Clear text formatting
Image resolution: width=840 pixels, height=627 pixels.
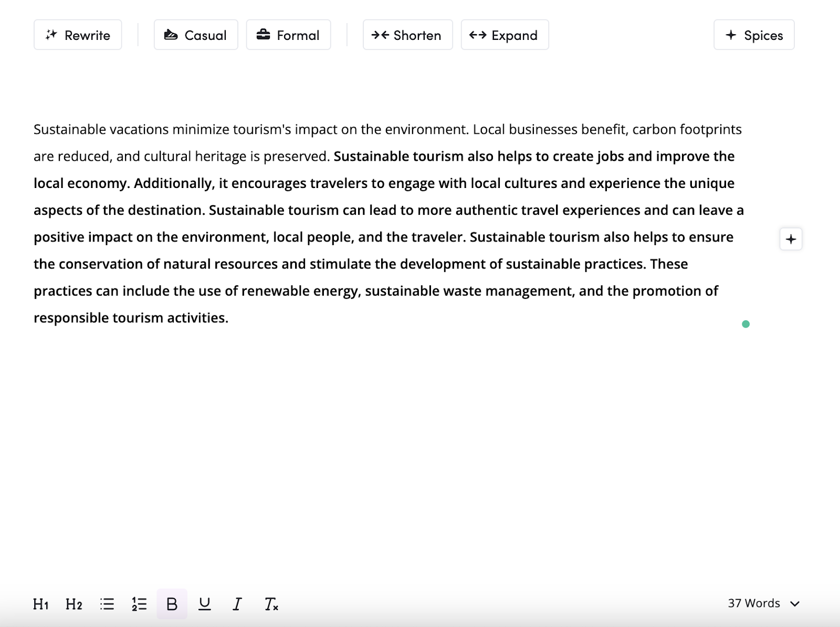[x=271, y=604]
